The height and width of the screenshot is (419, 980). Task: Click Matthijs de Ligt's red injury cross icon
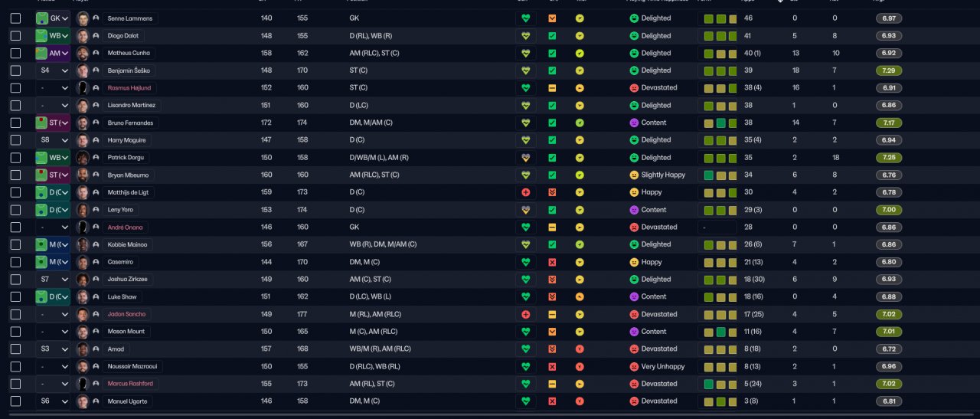pyautogui.click(x=525, y=192)
